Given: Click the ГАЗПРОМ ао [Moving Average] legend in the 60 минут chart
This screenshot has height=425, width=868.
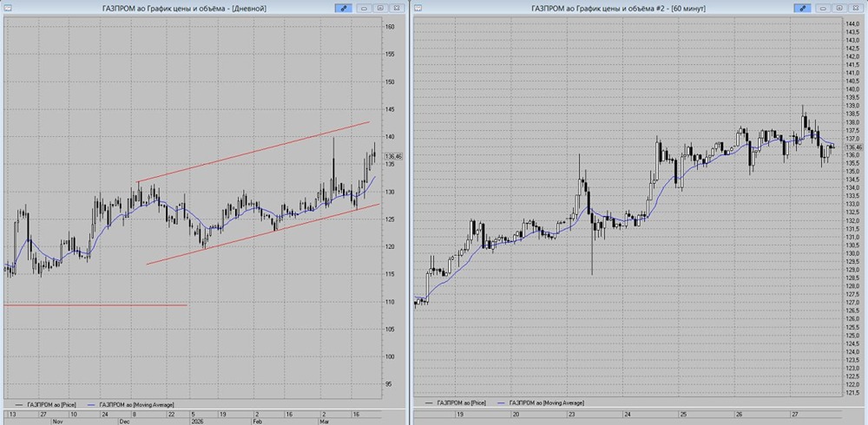Looking at the screenshot, I should point(541,403).
